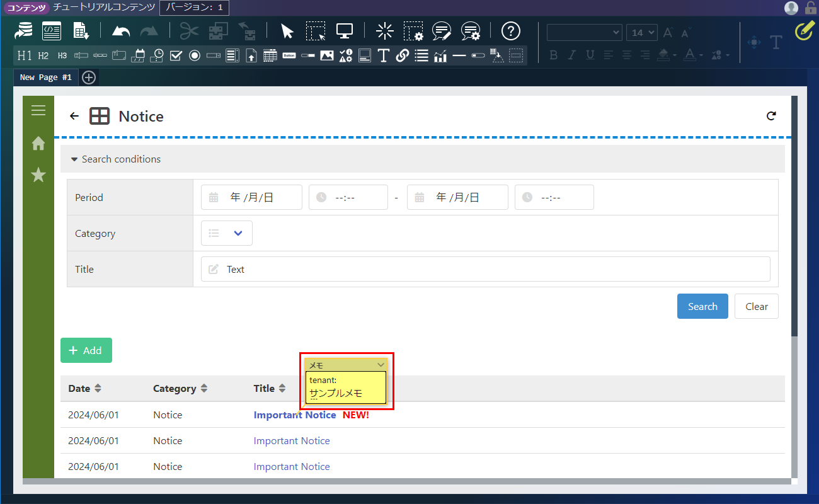Open the Important Notice link marked NEW!
Viewport: 819px width, 504px height.
[294, 415]
